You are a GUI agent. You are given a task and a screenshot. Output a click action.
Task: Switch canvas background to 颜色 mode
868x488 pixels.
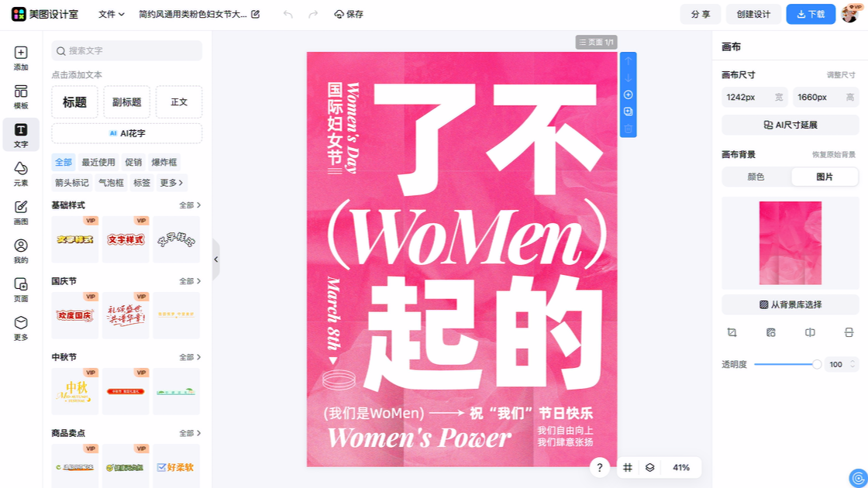(756, 177)
